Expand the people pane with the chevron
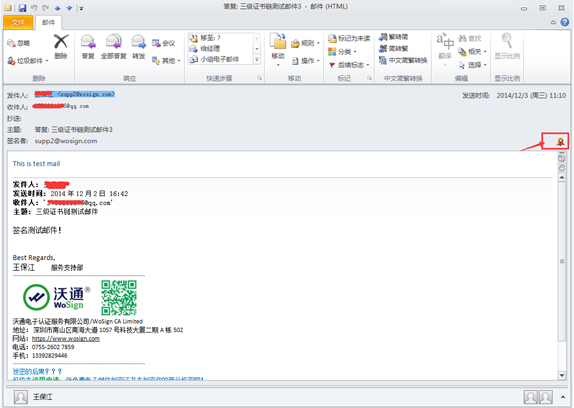The image size is (574, 408). (x=563, y=397)
